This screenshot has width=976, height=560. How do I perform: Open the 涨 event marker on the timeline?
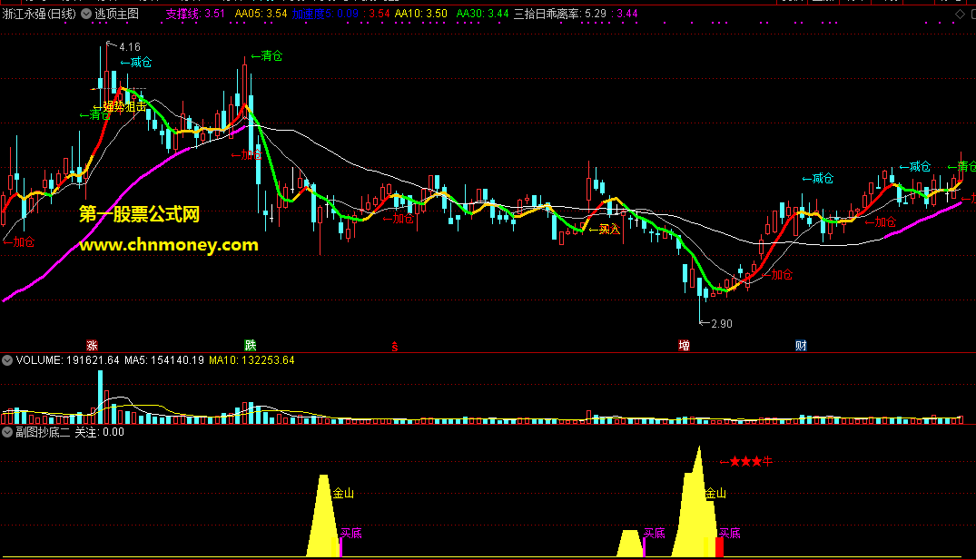(x=92, y=345)
